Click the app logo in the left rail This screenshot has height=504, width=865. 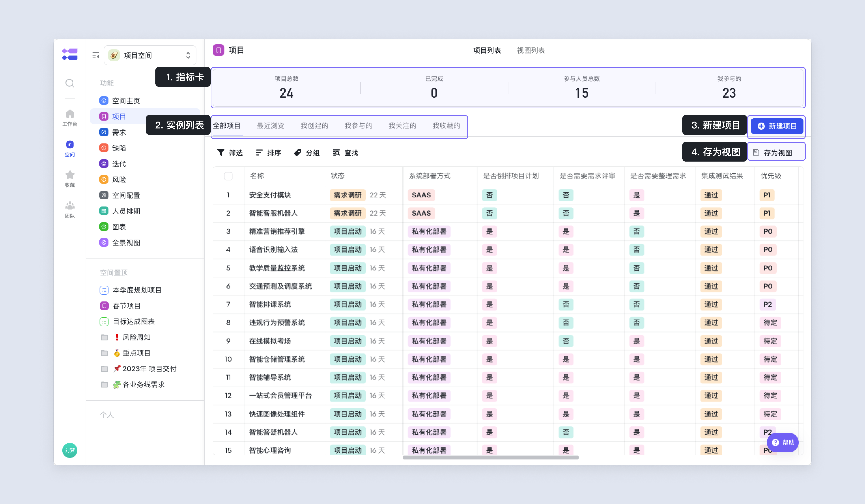pyautogui.click(x=70, y=55)
